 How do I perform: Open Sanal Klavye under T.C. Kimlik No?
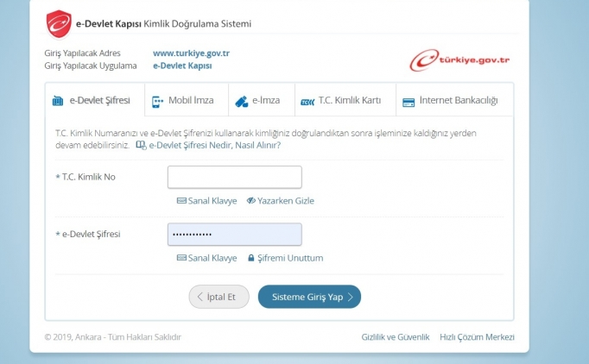pyautogui.click(x=206, y=201)
